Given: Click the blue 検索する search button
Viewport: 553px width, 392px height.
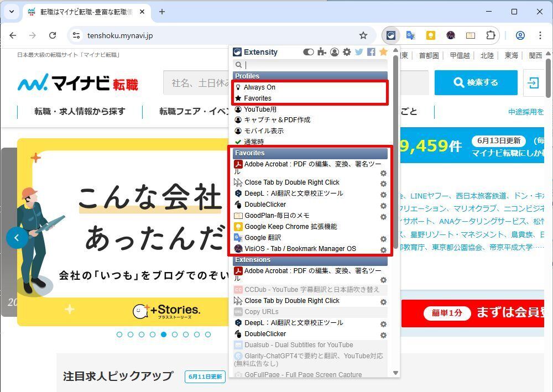Looking at the screenshot, I should [476, 82].
